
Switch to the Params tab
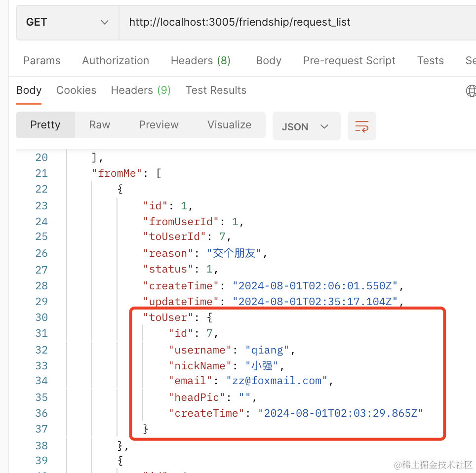pyautogui.click(x=42, y=61)
